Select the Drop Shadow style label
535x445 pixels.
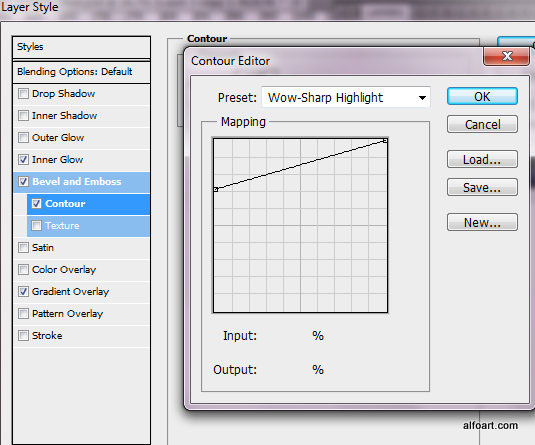point(63,94)
